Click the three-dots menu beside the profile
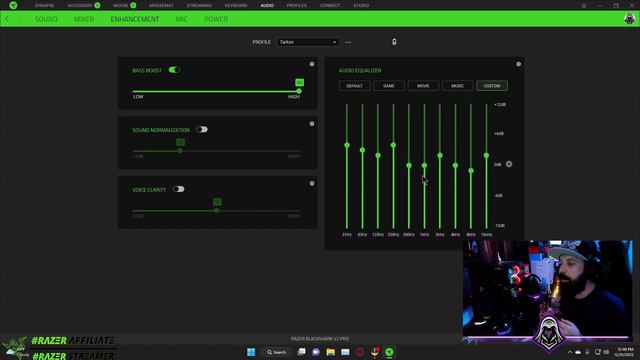The width and height of the screenshot is (640, 360). [x=348, y=42]
